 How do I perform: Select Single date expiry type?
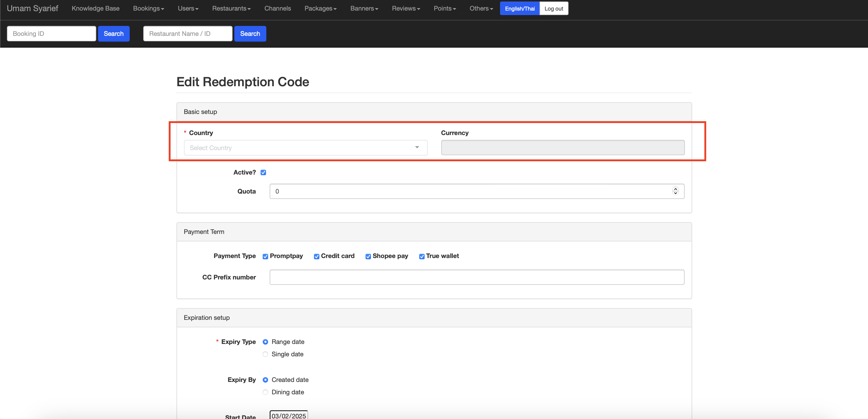click(x=265, y=354)
